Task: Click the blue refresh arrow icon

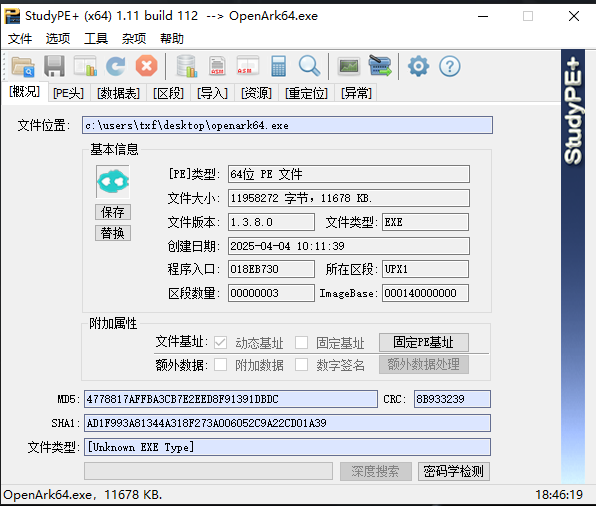Action: point(116,66)
